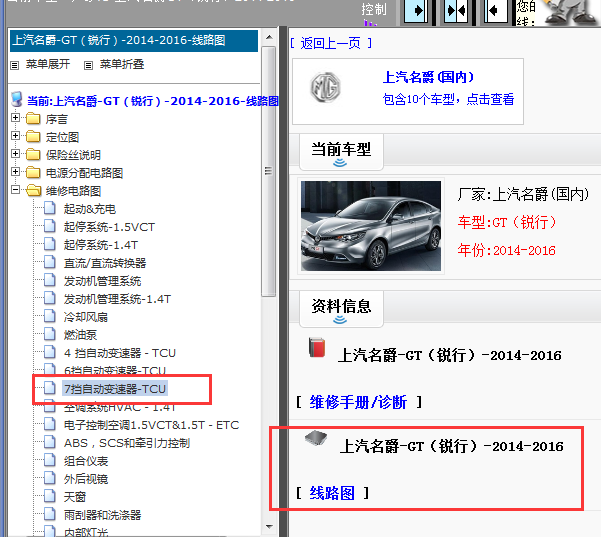Click the MG brand logo
601x537 pixels.
pos(325,88)
